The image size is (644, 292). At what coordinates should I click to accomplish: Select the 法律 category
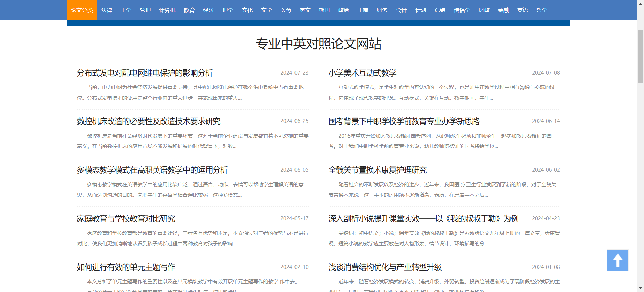pyautogui.click(x=107, y=10)
